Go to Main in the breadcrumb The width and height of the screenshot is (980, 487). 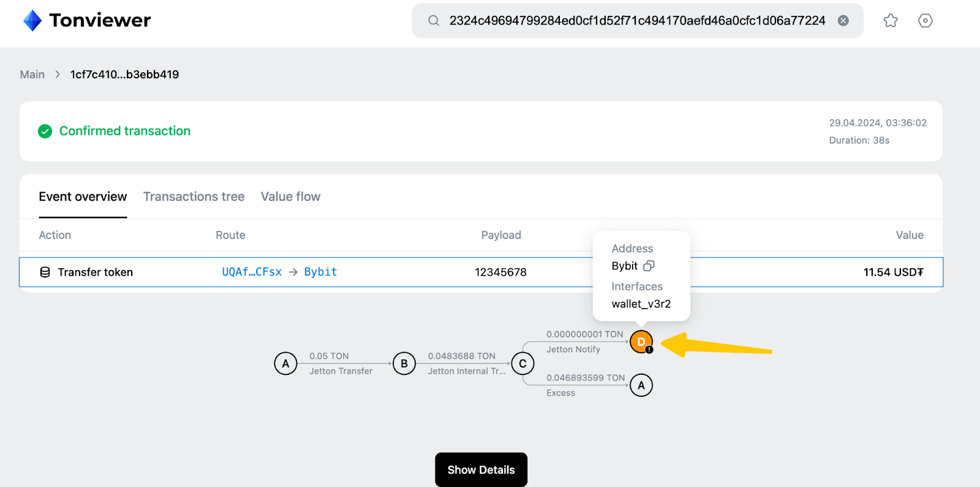(x=32, y=75)
